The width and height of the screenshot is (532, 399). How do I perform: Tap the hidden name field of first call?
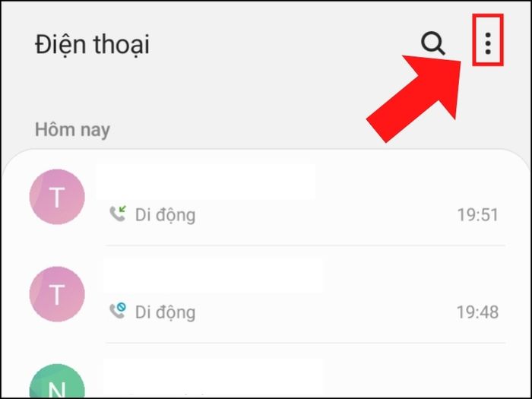tap(206, 181)
